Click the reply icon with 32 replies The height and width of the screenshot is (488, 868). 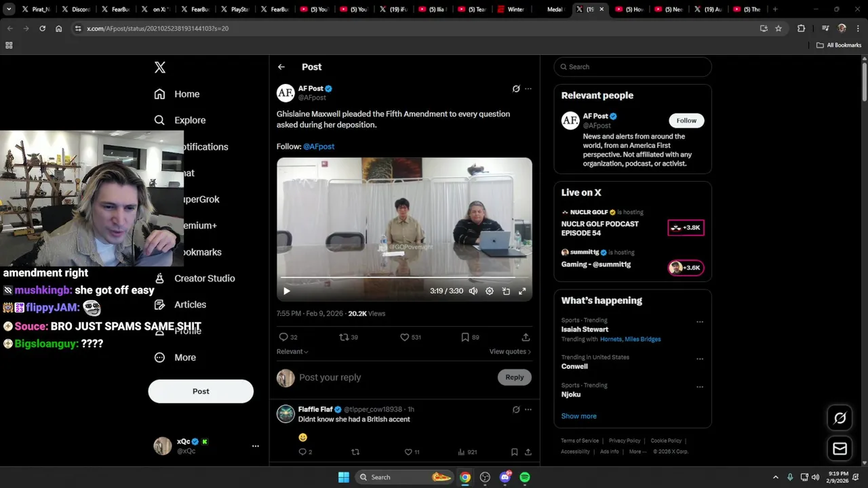click(x=288, y=337)
